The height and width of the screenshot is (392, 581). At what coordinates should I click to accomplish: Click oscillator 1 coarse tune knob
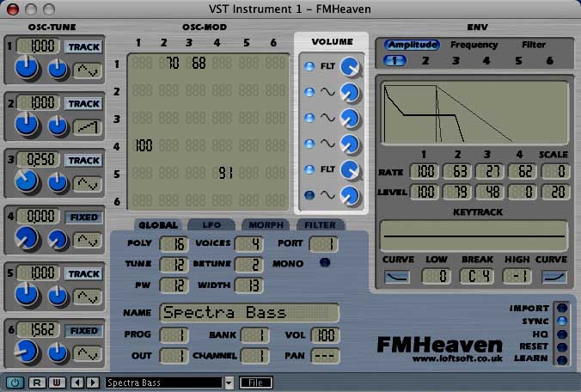click(x=27, y=67)
